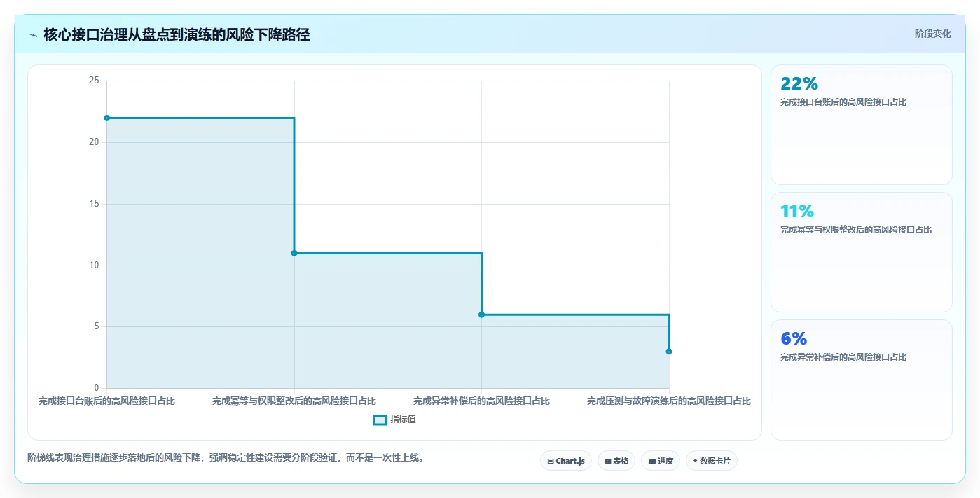The image size is (980, 498).
Task: Click the final data point at value 3
Action: (669, 352)
